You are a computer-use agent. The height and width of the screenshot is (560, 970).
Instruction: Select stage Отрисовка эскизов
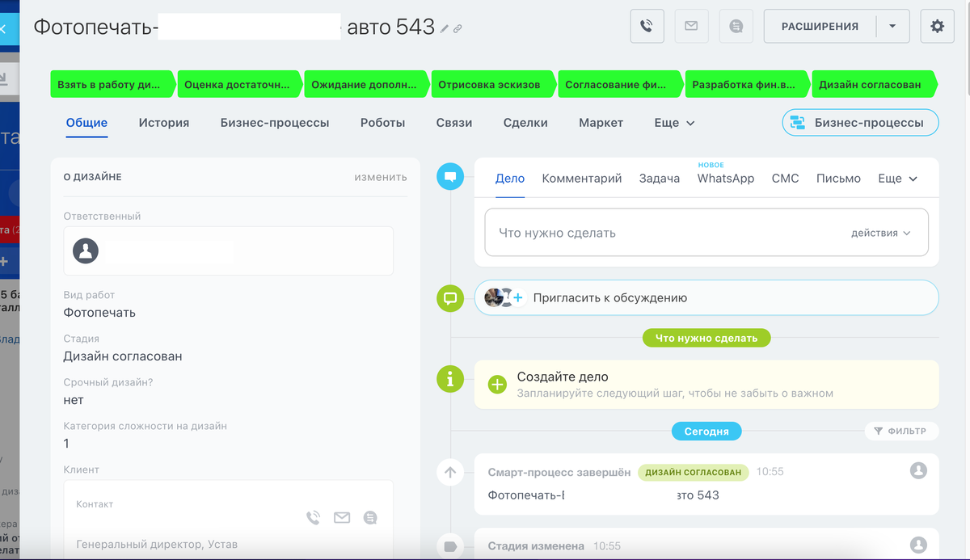coord(494,84)
